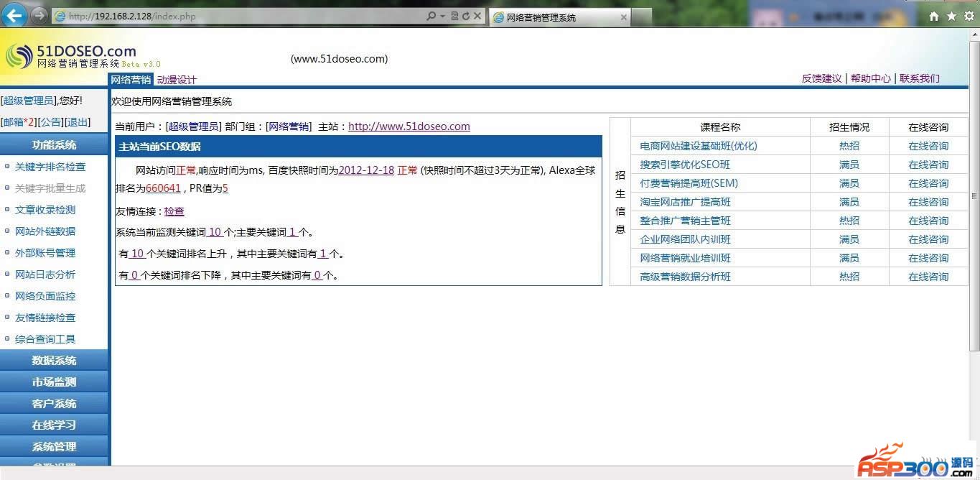980x480 pixels.
Task: Open the address bar search dropdown arrow
Action: click(x=442, y=16)
